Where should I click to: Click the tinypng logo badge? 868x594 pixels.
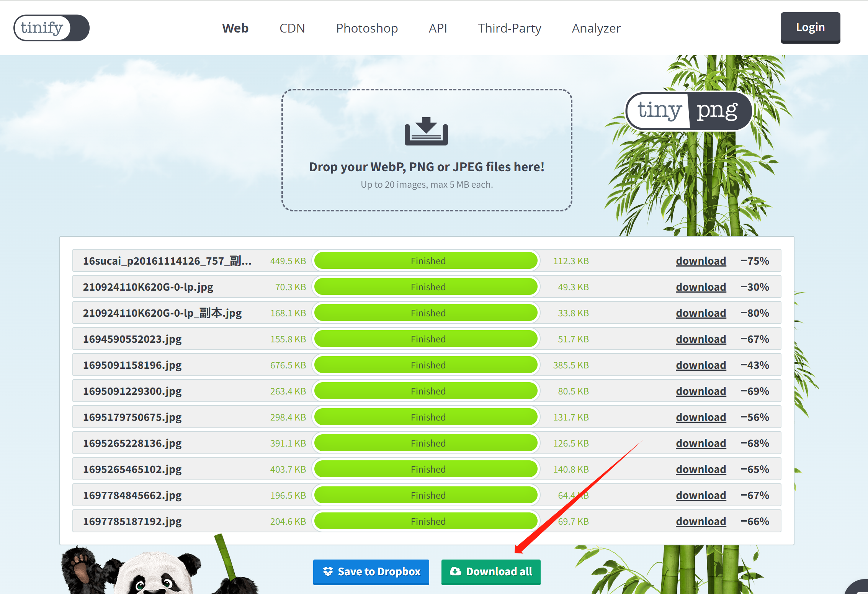[688, 111]
